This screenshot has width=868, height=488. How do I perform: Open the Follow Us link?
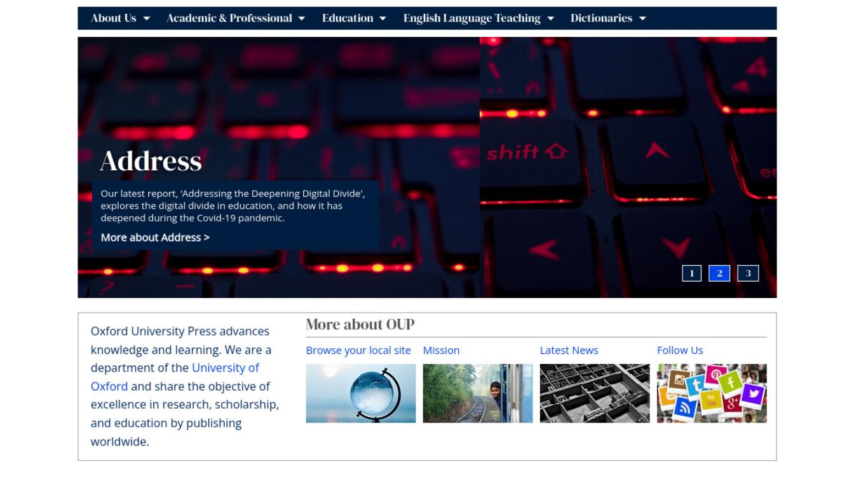click(x=680, y=350)
